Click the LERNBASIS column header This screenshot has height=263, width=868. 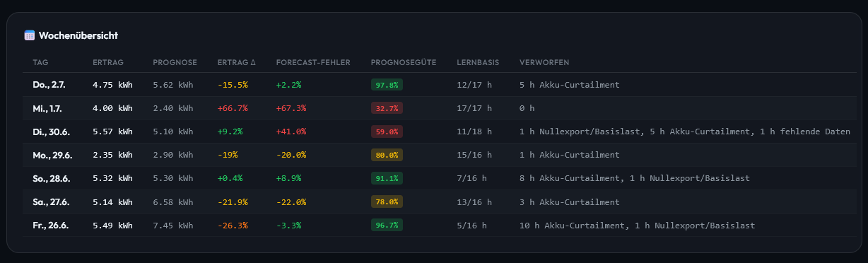[478, 62]
